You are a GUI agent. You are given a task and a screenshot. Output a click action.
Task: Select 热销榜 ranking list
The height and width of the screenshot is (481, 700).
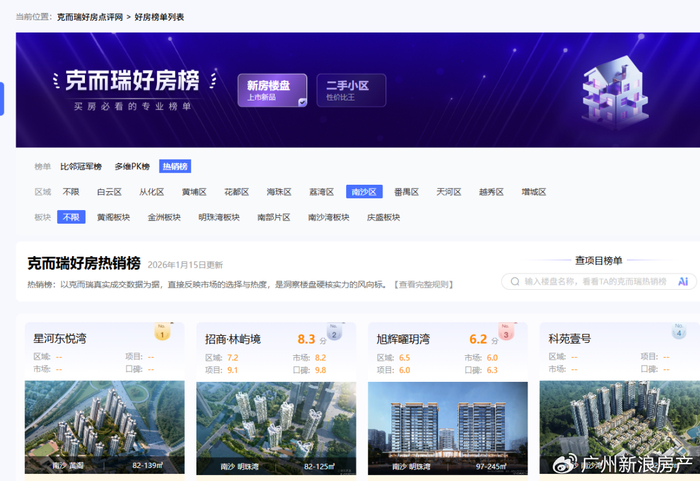175,167
